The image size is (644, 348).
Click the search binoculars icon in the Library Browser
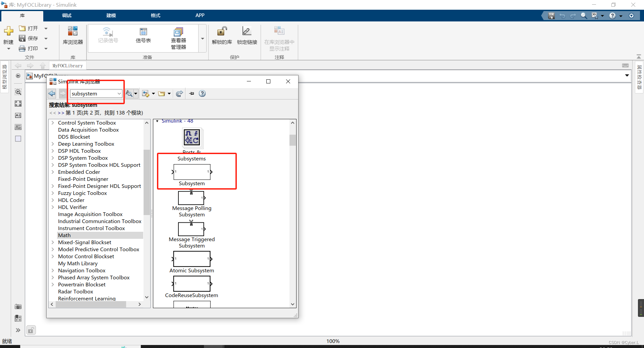point(129,93)
